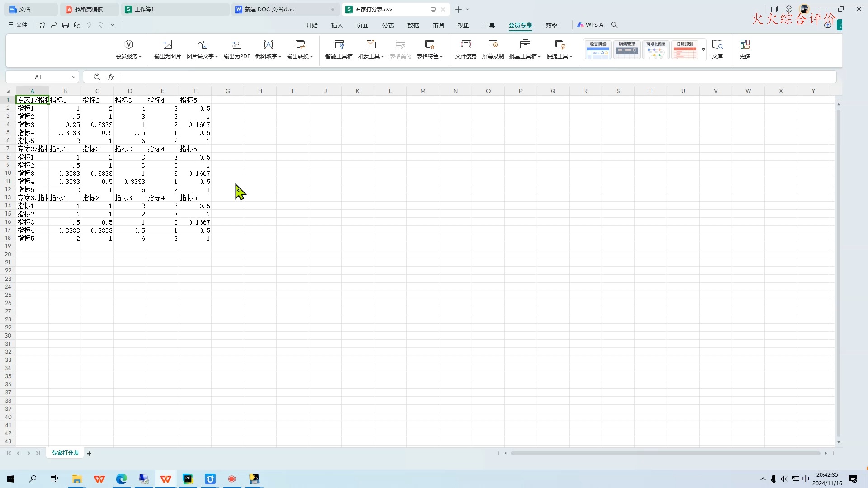Click the print icon in quick toolbar
This screenshot has width=868, height=488.
[66, 25]
